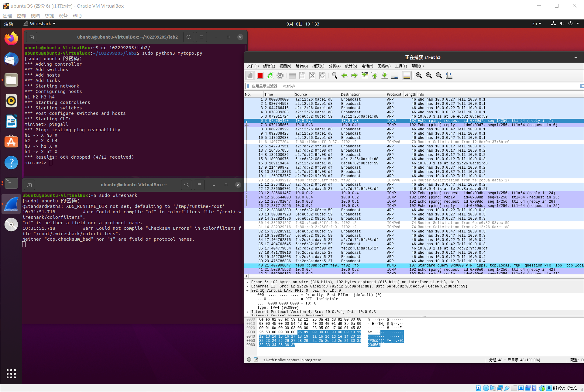
Task: Click the 9月18日 clock in top bar
Action: [303, 24]
